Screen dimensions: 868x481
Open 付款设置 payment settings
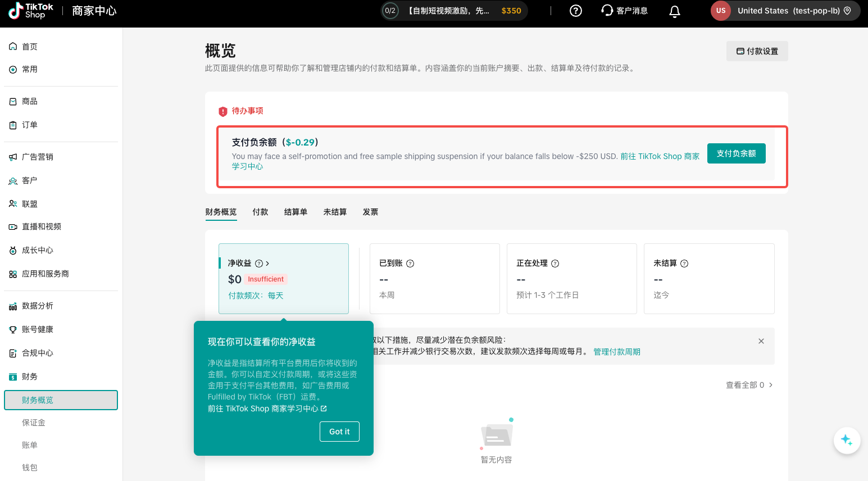[757, 51]
